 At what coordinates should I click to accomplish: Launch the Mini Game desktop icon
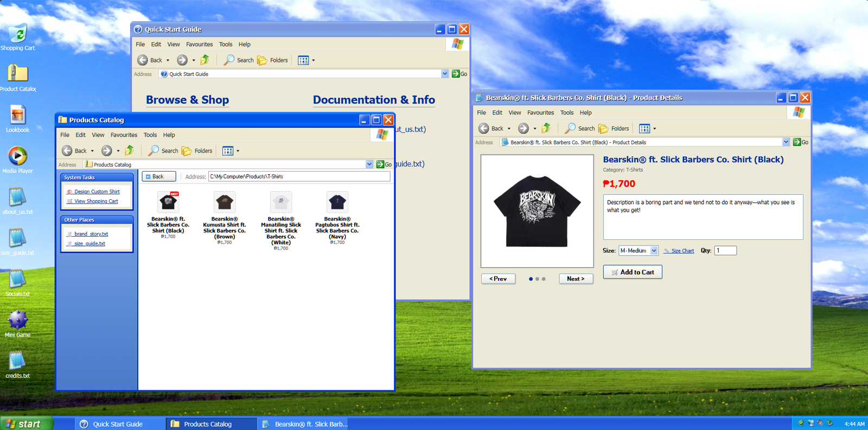(18, 324)
